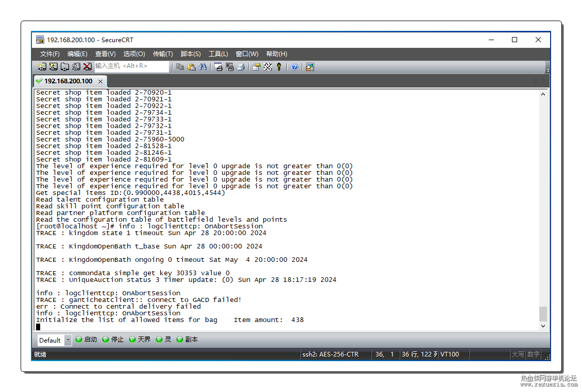Click the VT100 status bar entry
582x392 pixels.
click(450, 354)
